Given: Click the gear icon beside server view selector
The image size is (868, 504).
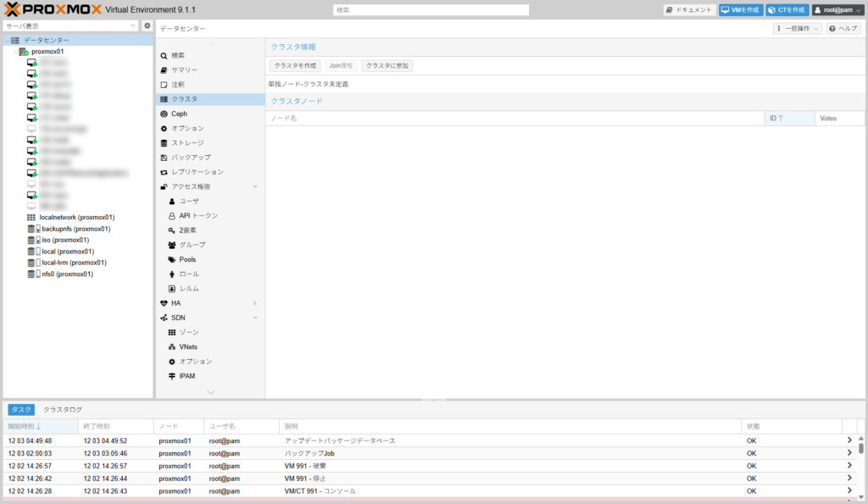Looking at the screenshot, I should click(147, 26).
